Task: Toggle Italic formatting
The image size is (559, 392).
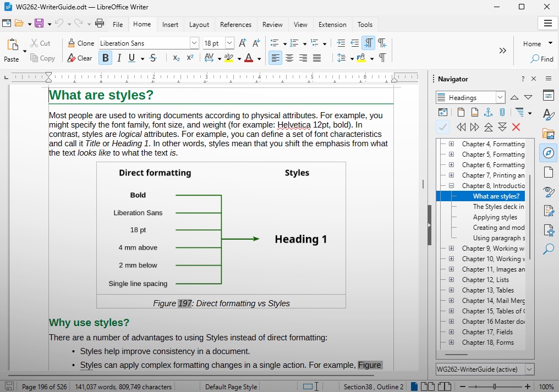Action: click(119, 58)
